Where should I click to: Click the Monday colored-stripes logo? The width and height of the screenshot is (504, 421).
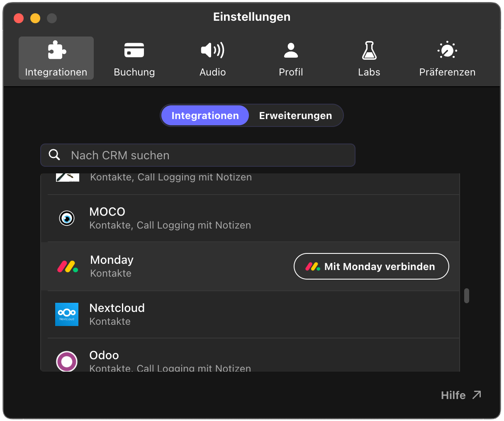pos(68,266)
